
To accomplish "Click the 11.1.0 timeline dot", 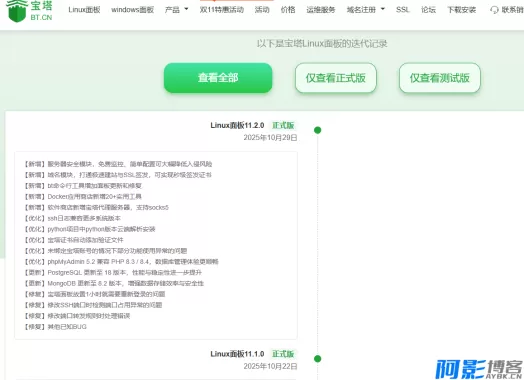I will click(317, 359).
